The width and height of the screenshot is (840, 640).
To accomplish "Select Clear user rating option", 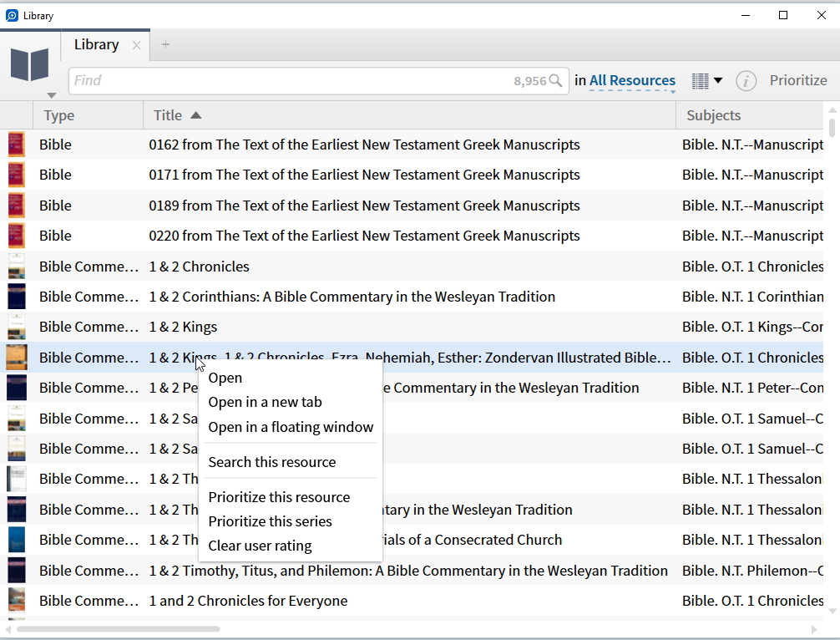I will [x=260, y=546].
